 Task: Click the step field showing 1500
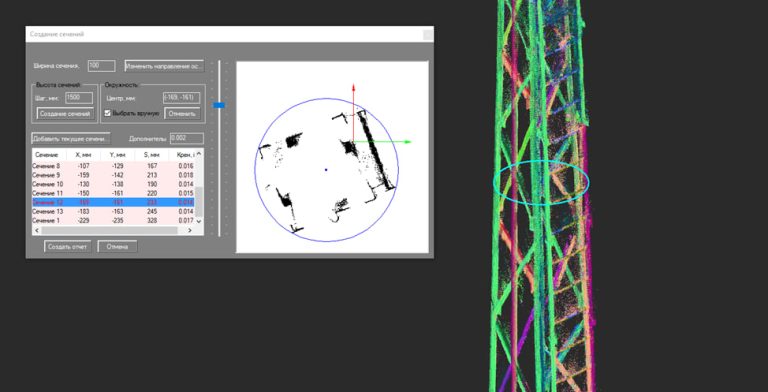click(79, 98)
